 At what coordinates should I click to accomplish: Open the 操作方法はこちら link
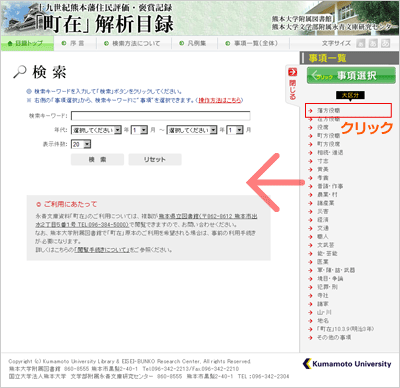coord(220,100)
